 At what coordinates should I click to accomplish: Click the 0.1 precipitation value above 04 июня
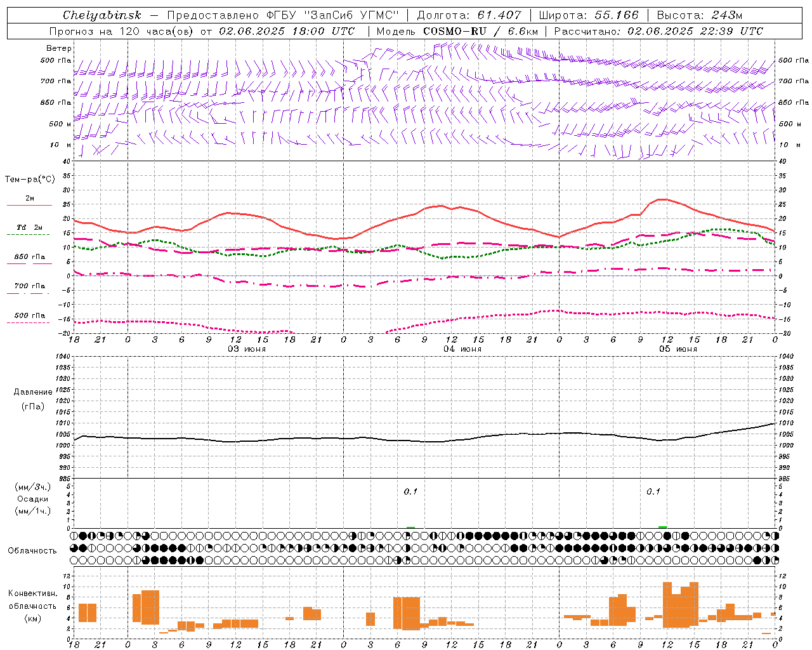[411, 491]
